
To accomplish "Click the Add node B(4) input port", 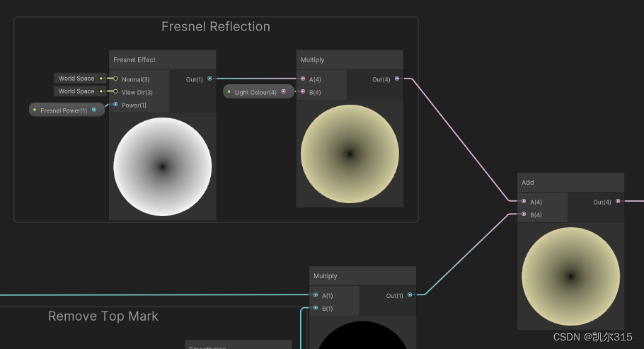I will click(x=524, y=214).
